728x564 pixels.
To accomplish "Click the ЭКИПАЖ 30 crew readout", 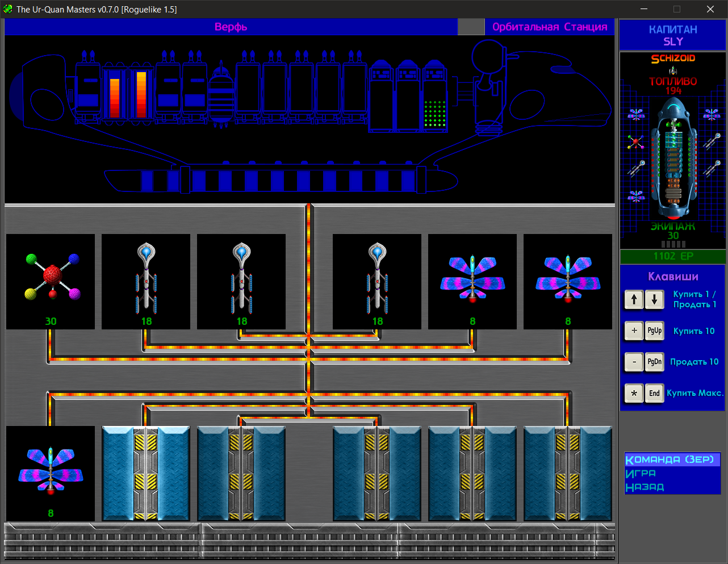I will [673, 231].
